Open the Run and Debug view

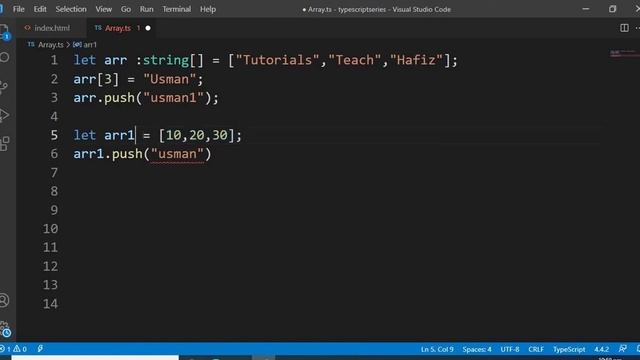click(4, 115)
